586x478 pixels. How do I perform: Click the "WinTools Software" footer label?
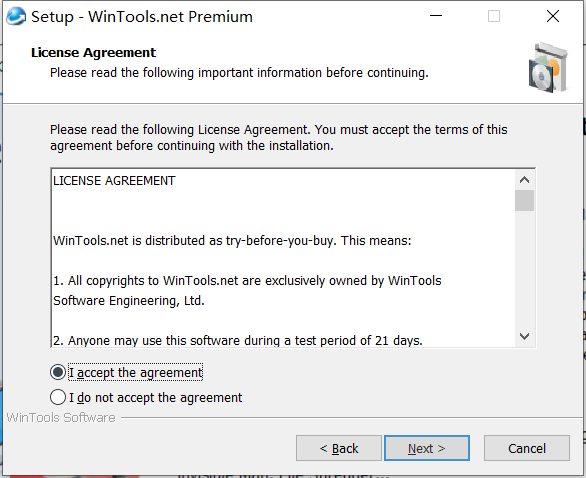61,417
